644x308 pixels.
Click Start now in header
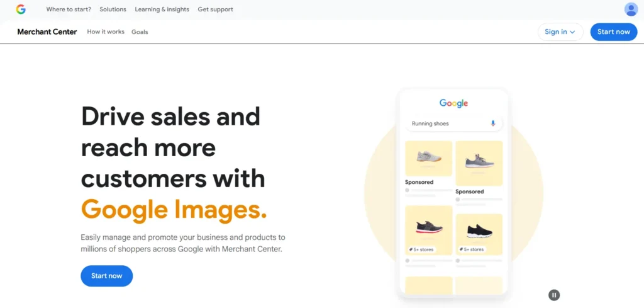(614, 31)
